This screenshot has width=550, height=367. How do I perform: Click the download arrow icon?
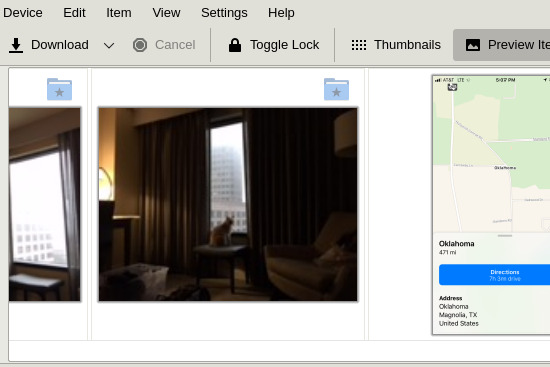16,46
